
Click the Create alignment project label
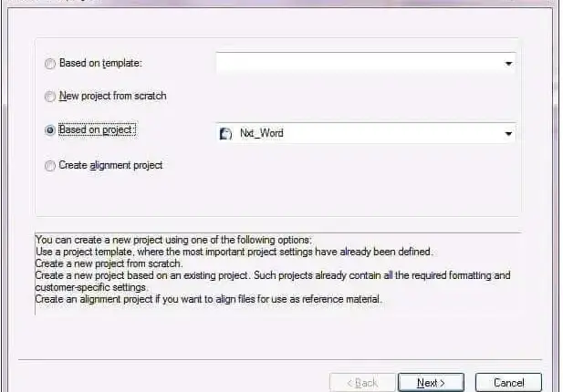tap(110, 165)
